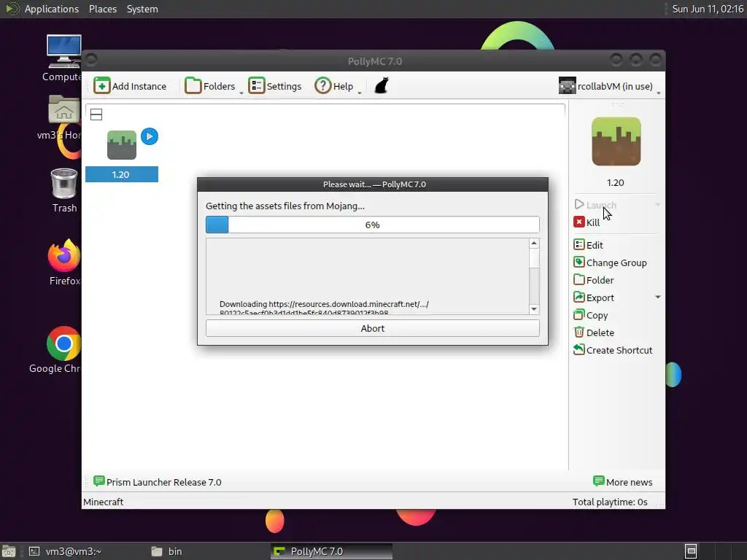
Task: Click Change Group in side panel
Action: pos(611,262)
